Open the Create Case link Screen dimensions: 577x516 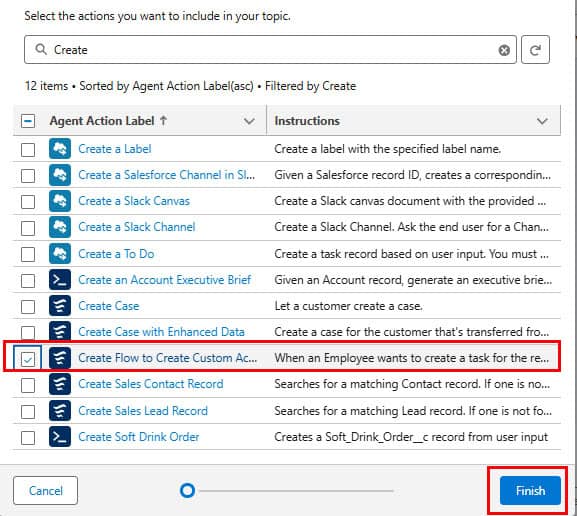pos(109,306)
